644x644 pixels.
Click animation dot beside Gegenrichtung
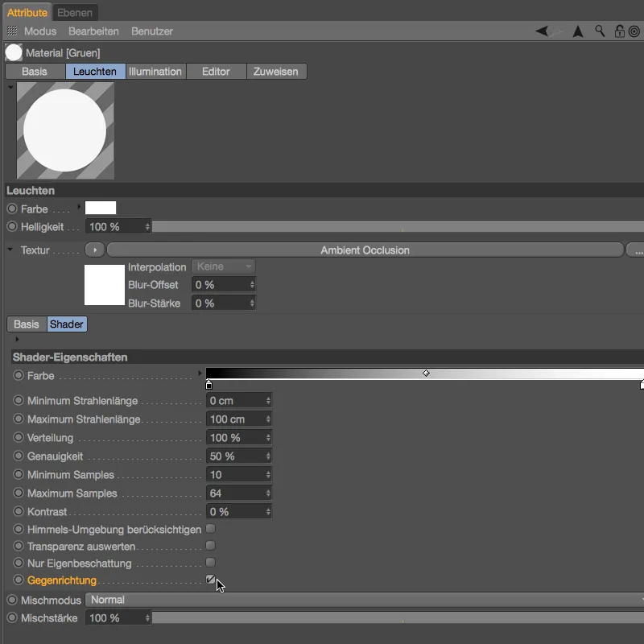[19, 580]
